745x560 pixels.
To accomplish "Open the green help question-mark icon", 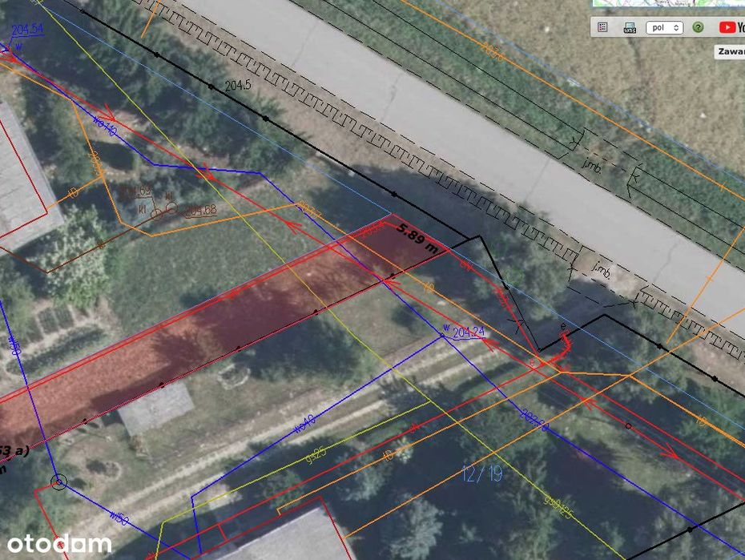I will [698, 27].
